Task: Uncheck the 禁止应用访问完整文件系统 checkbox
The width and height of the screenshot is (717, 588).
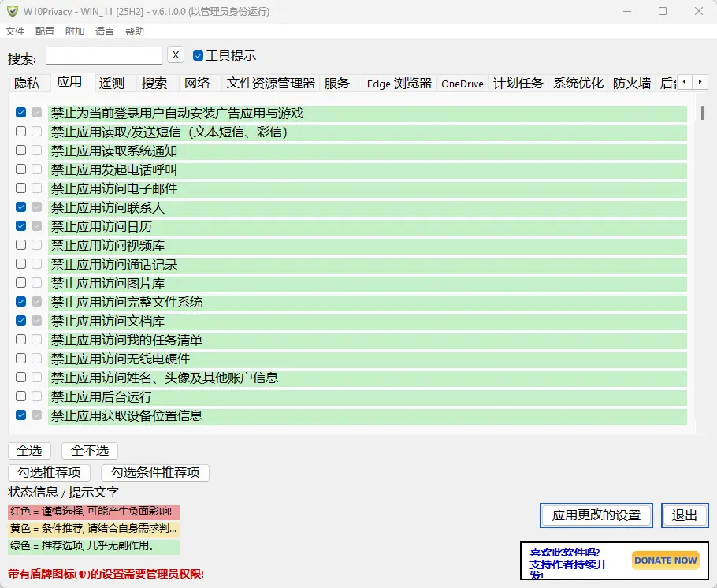Action: pos(20,302)
